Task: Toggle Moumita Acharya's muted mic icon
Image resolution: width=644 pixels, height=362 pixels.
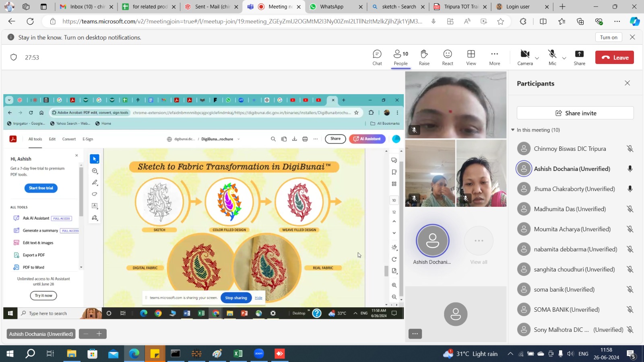Action: [x=630, y=229]
